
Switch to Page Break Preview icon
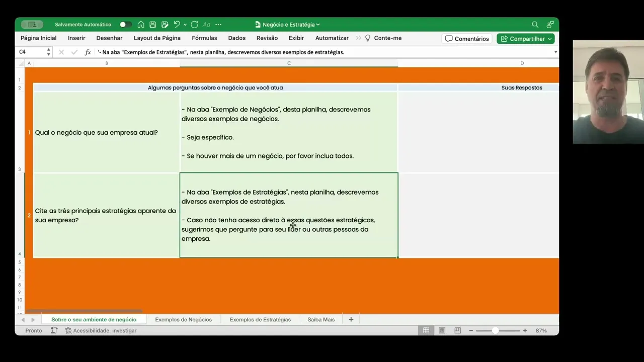(457, 330)
